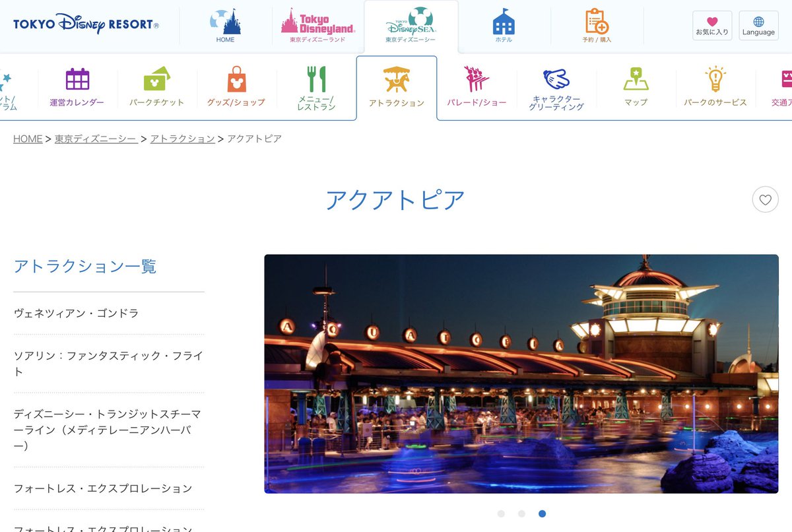Click the お気に入り heart button
Image resolution: width=792 pixels, height=532 pixels.
[712, 26]
